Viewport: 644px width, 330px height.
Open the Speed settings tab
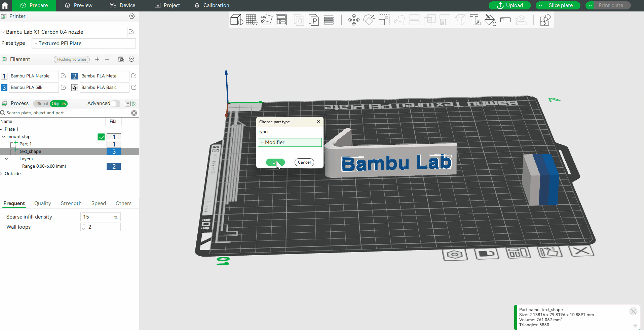[x=99, y=203]
